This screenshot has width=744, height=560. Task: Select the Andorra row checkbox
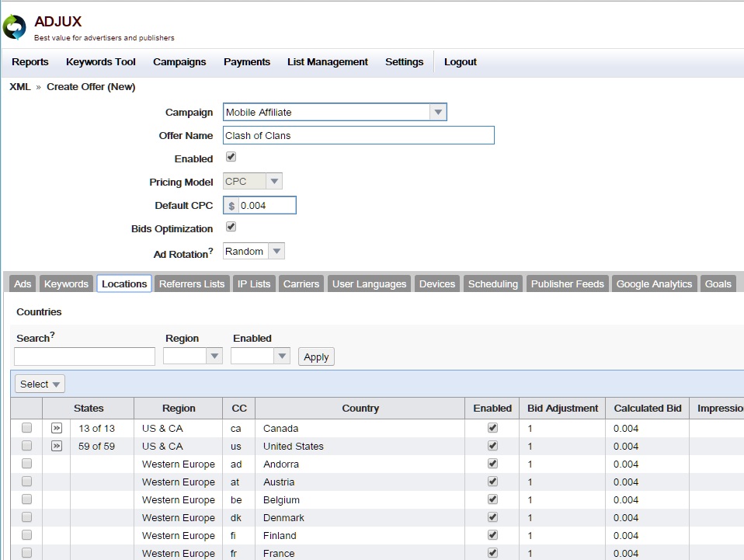[26, 463]
